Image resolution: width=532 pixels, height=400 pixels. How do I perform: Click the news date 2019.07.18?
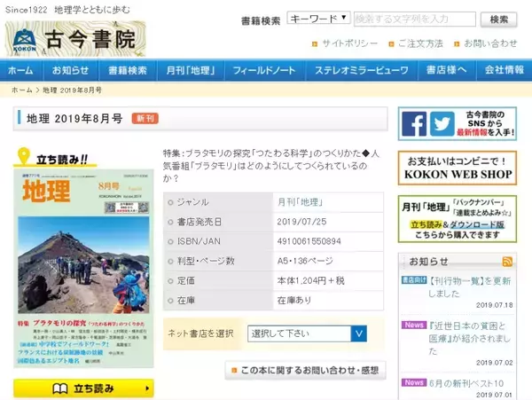pyautogui.click(x=495, y=305)
